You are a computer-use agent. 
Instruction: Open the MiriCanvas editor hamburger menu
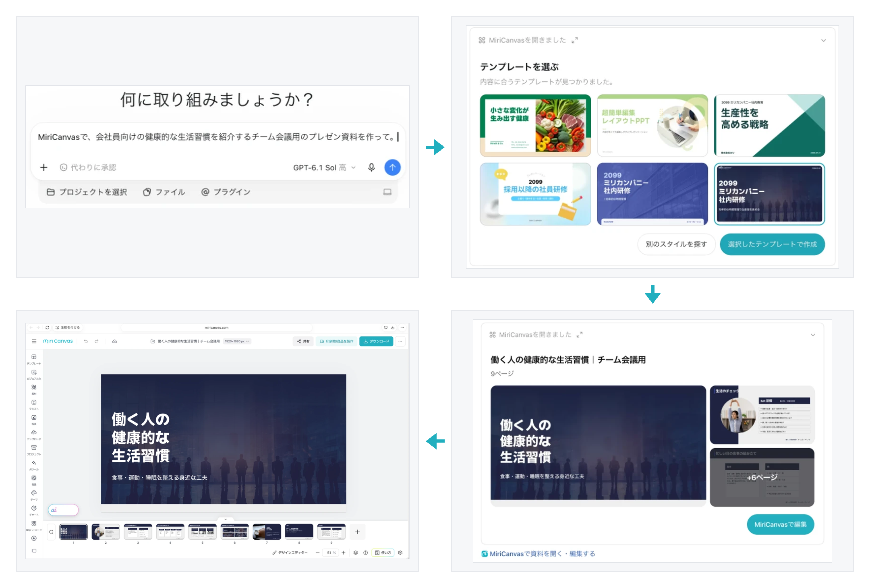click(34, 341)
